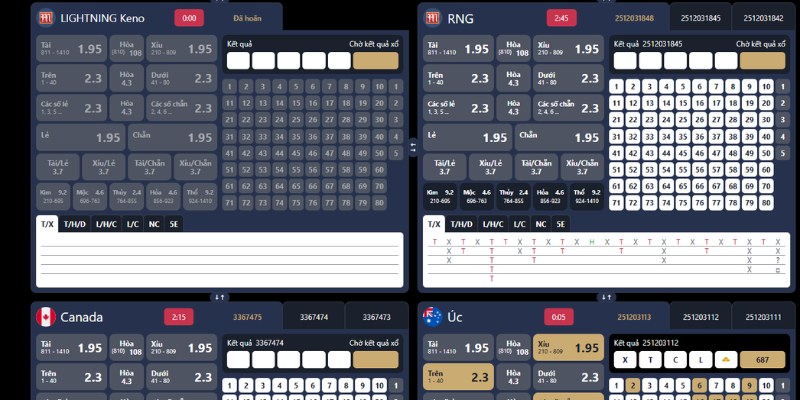The image size is (800, 400).
Task: Toggle the Dưới 2.3 bet in RNG
Action: click(568, 78)
